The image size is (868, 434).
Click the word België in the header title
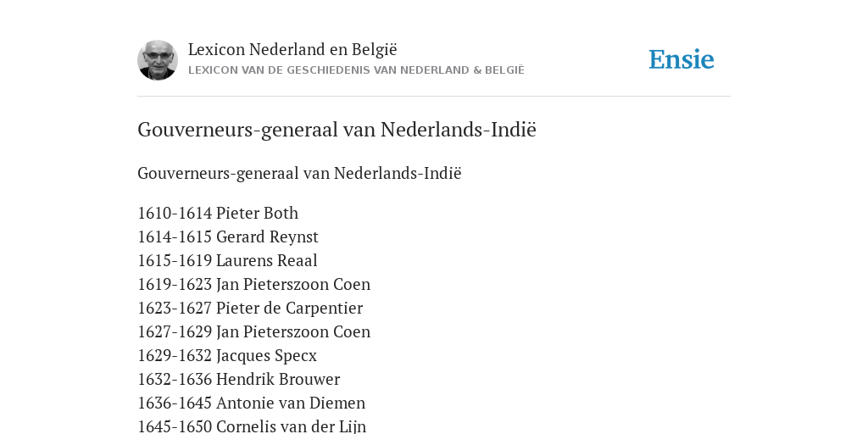pyautogui.click(x=374, y=49)
